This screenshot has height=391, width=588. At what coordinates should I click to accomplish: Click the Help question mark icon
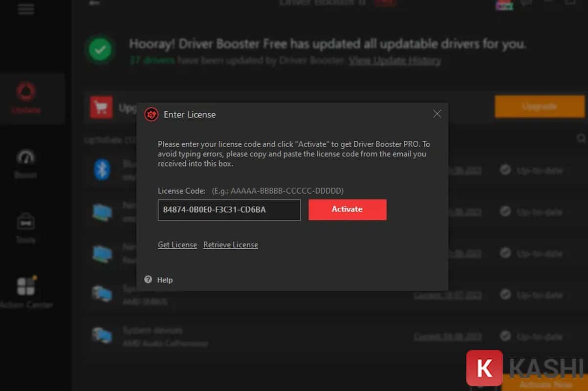(x=148, y=280)
